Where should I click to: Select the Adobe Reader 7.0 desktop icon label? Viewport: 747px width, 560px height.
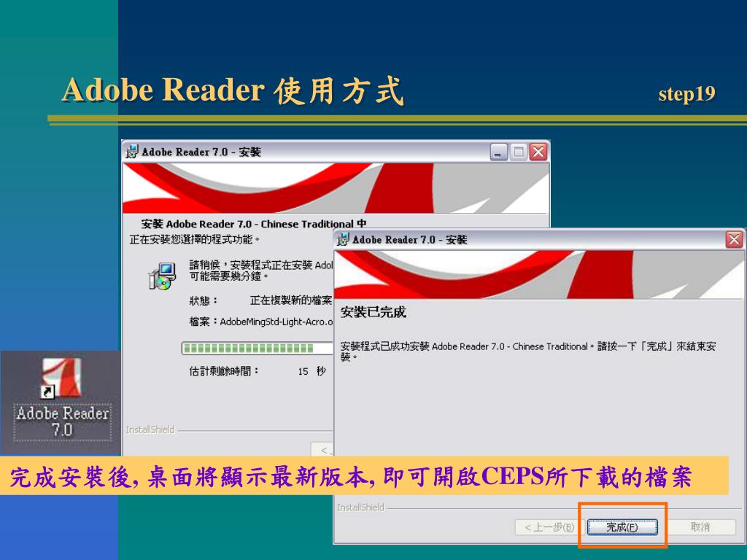click(x=63, y=421)
